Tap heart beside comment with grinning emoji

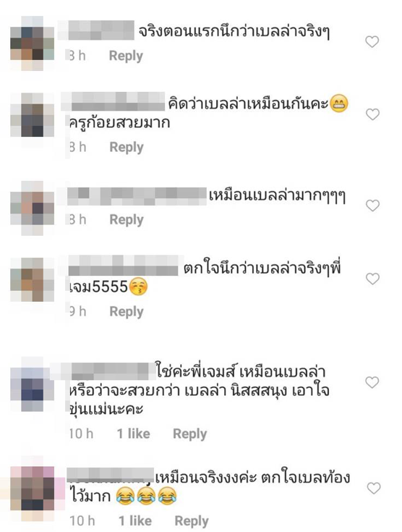[372, 114]
